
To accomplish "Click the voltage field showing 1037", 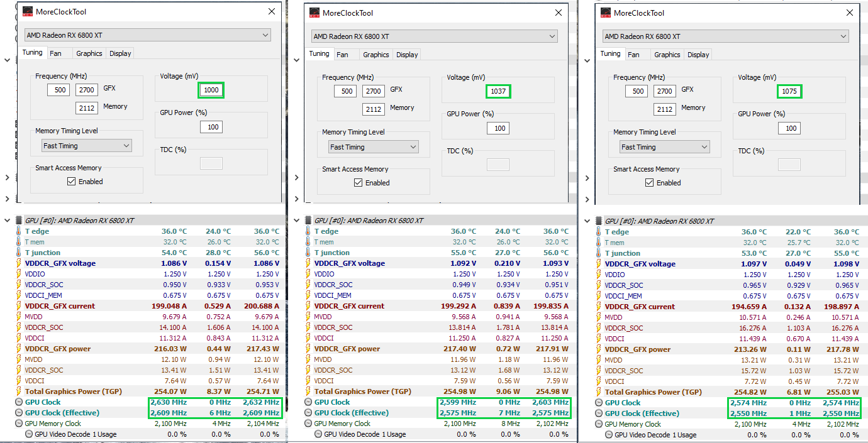I will (x=498, y=91).
